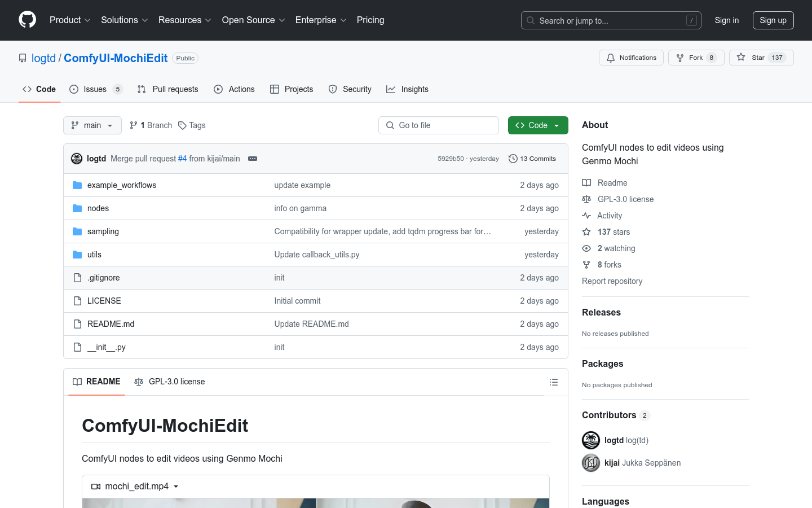Click the Readme link in About

(x=604, y=183)
